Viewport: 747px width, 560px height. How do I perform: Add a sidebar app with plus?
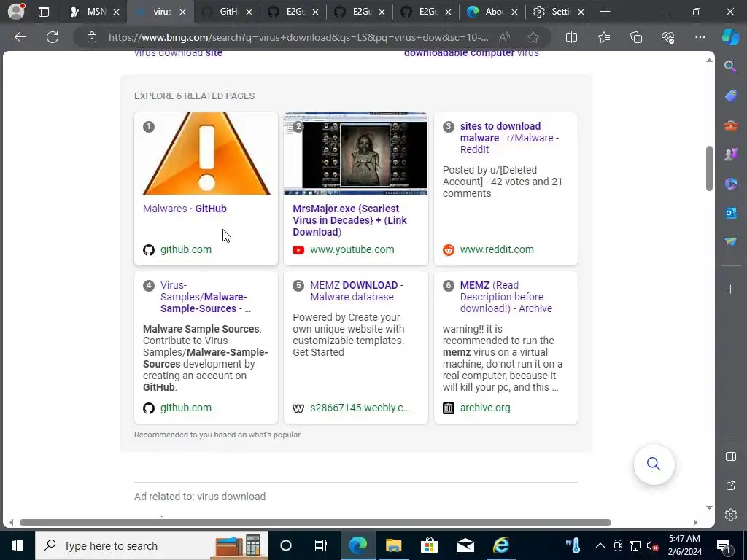pos(730,289)
